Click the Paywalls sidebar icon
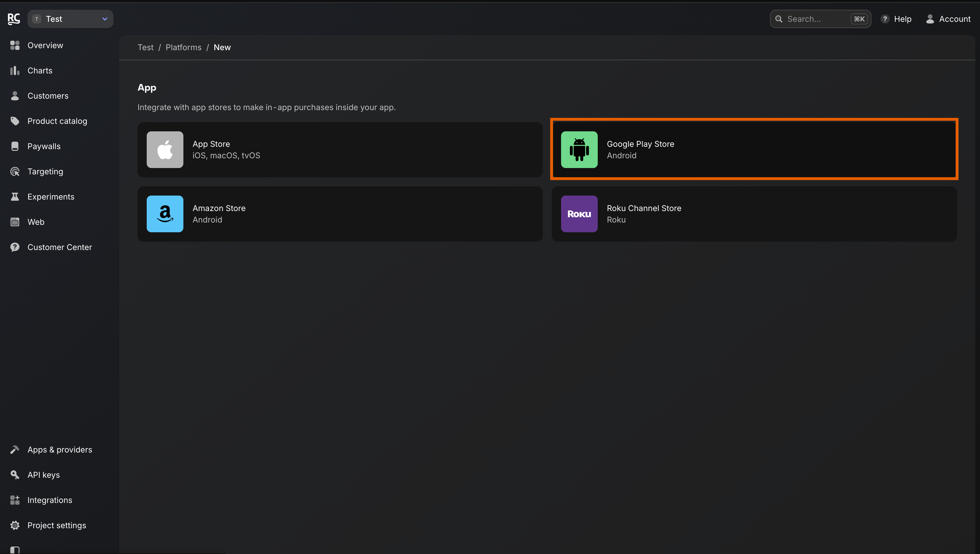The image size is (980, 554). pyautogui.click(x=15, y=146)
